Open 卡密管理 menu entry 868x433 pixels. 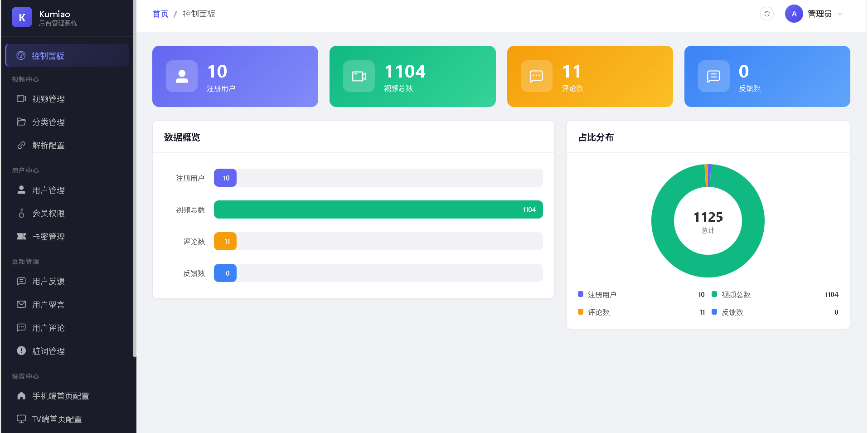pos(67,237)
